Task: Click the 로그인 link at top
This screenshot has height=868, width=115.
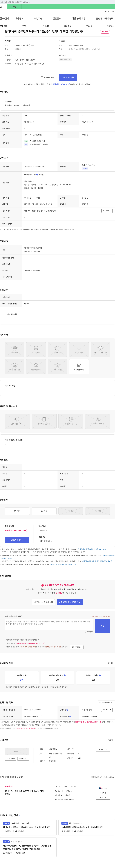Action: 107,11
